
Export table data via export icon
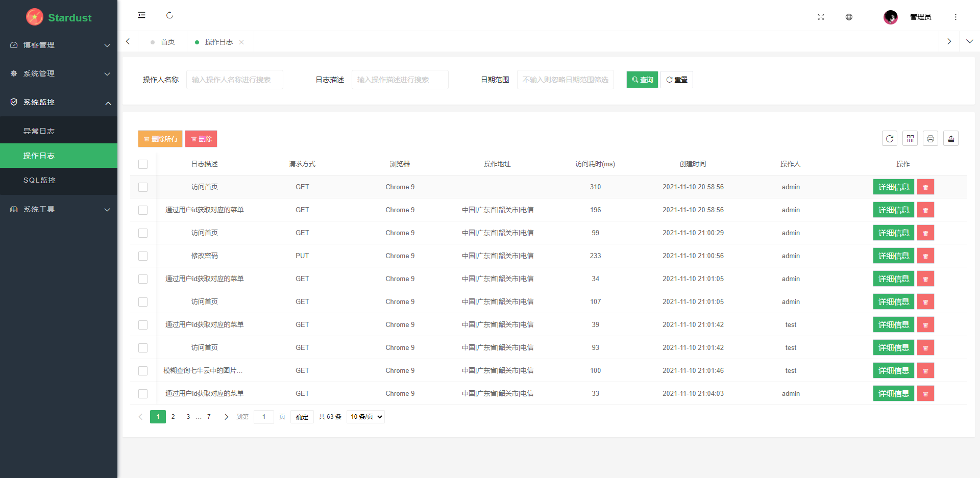pyautogui.click(x=951, y=139)
